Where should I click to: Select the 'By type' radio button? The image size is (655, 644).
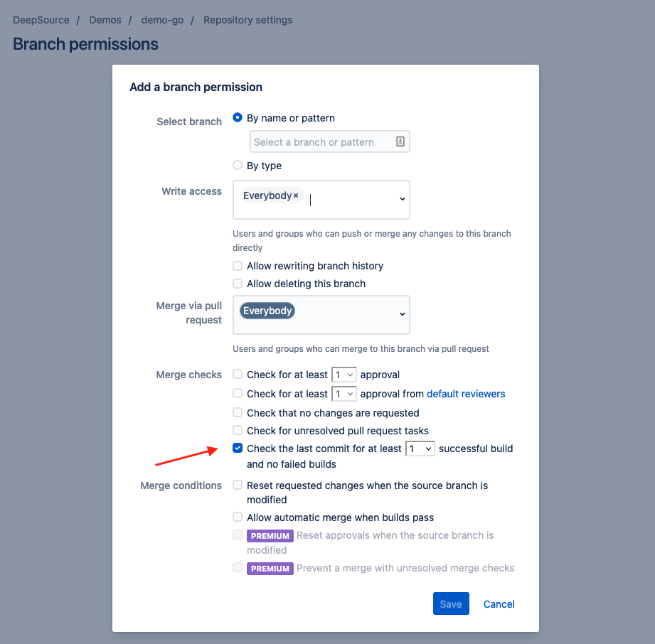pyautogui.click(x=237, y=165)
